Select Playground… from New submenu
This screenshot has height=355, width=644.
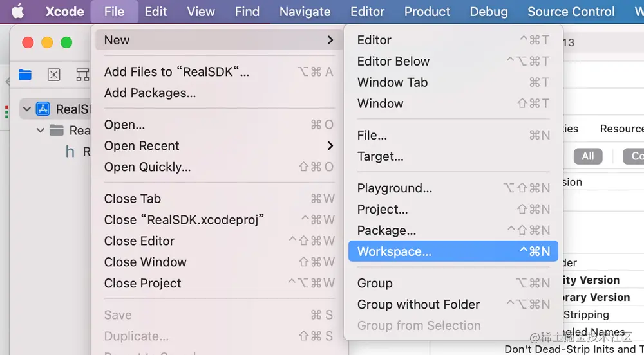[x=453, y=188]
